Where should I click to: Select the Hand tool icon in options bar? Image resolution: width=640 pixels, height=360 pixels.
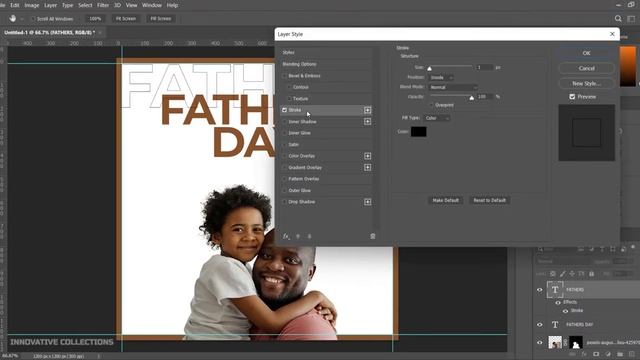pyautogui.click(x=13, y=18)
